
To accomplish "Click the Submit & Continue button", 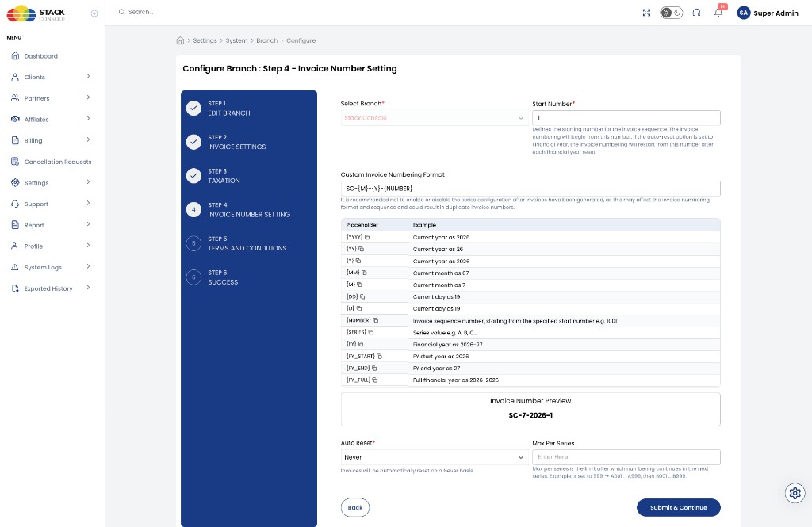I will pos(679,507).
